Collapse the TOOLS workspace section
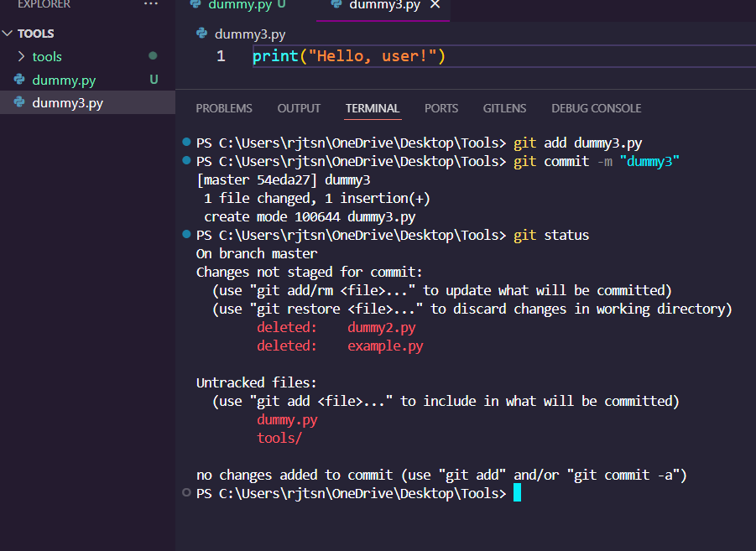This screenshot has height=551, width=756. 8,34
